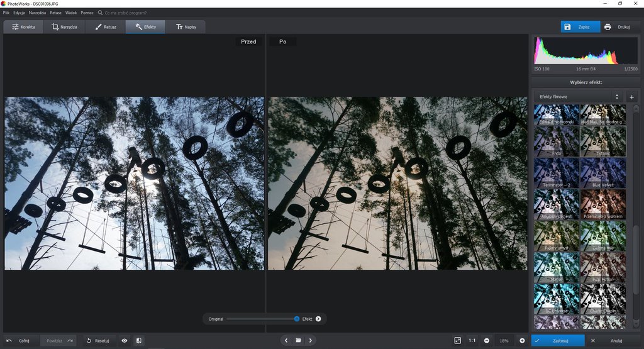Image resolution: width=644 pixels, height=349 pixels.
Task: Zoom in with plus icon
Action: click(x=522, y=341)
